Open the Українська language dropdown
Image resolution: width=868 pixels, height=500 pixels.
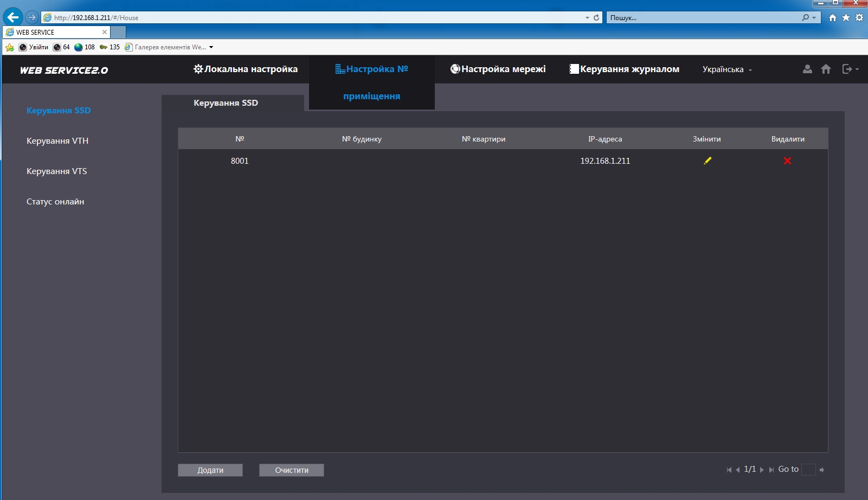click(727, 69)
